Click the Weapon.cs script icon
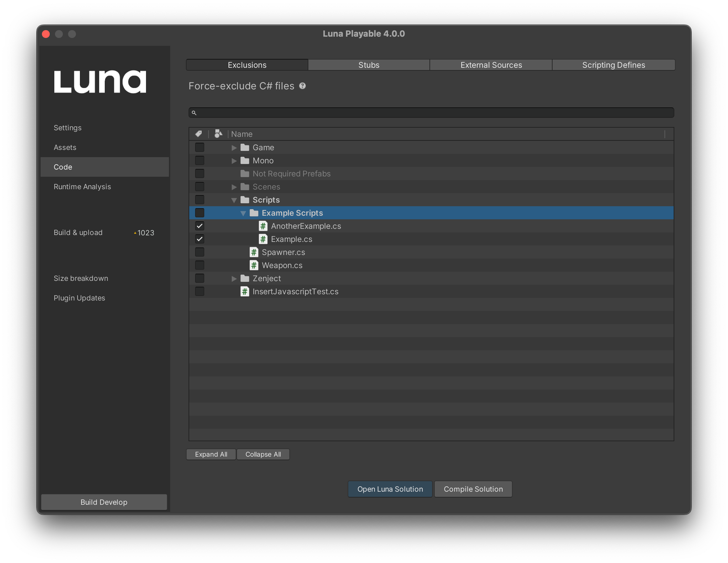Screen dimensions: 728x563 254,265
